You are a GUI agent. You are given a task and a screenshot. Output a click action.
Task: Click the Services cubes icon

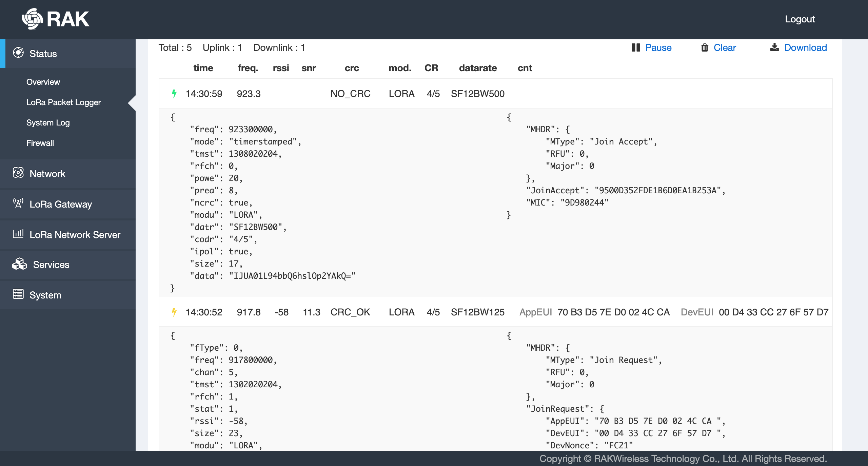click(x=20, y=264)
